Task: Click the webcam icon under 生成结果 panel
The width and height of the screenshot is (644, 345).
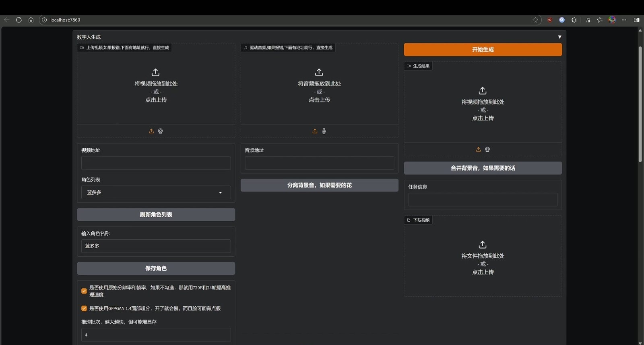Action: point(487,150)
